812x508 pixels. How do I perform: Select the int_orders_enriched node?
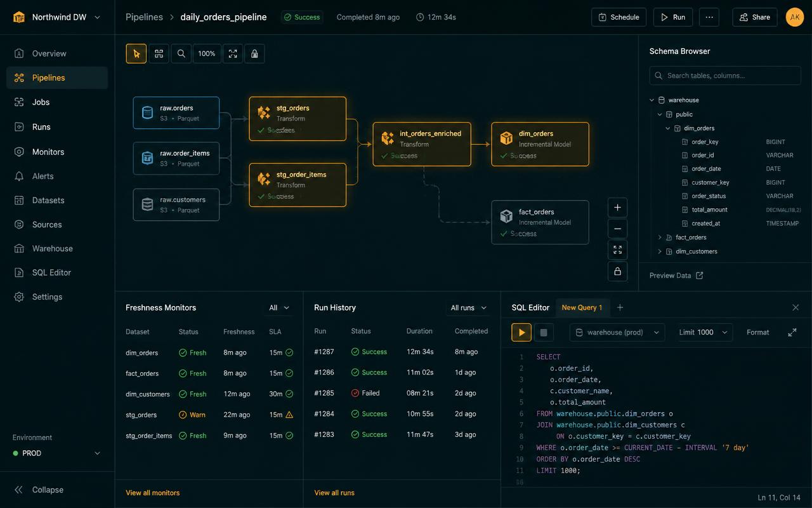422,144
